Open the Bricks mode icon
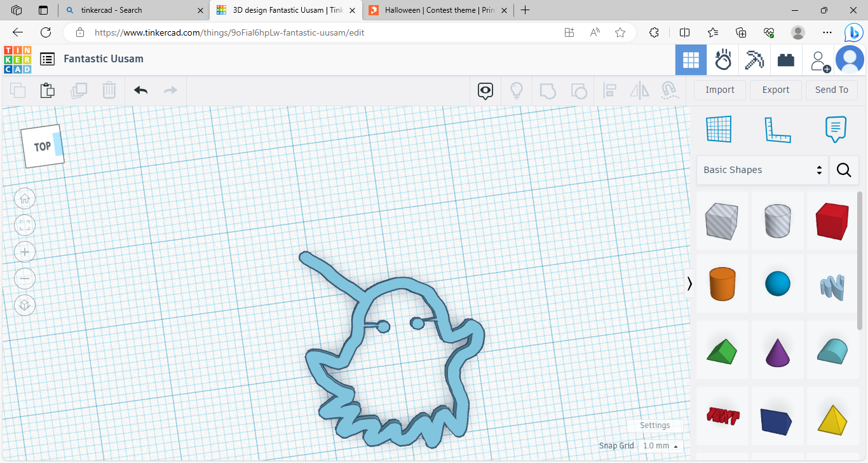 click(786, 60)
